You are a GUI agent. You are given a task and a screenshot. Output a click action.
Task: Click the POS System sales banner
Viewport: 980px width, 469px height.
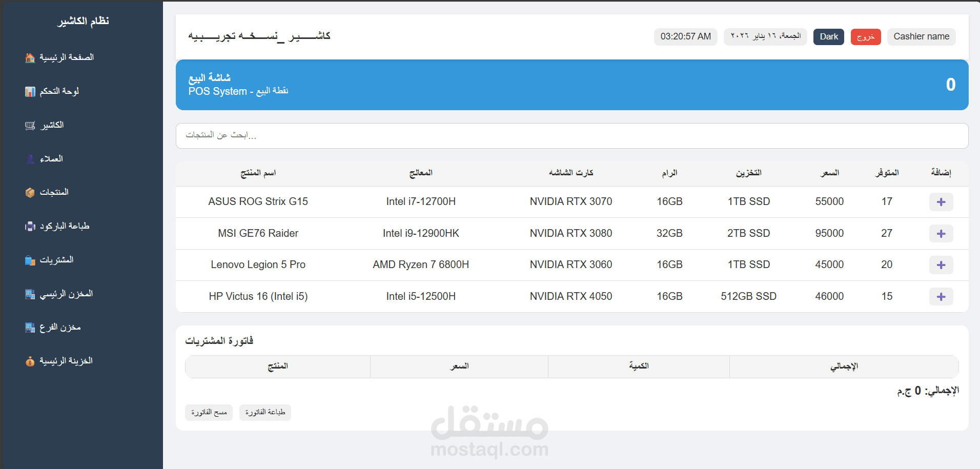coord(571,84)
